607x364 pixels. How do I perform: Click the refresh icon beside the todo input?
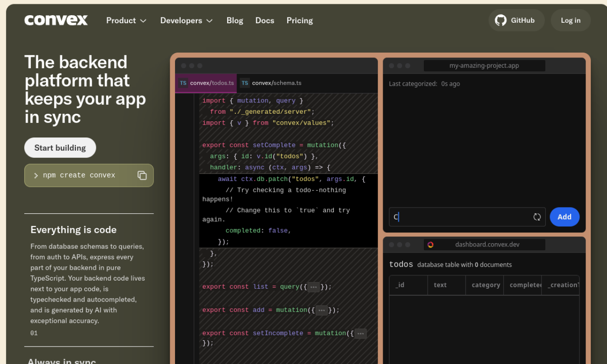[537, 217]
